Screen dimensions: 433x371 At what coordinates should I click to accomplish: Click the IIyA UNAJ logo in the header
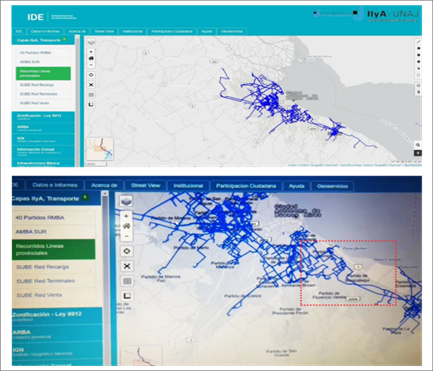pyautogui.click(x=386, y=14)
